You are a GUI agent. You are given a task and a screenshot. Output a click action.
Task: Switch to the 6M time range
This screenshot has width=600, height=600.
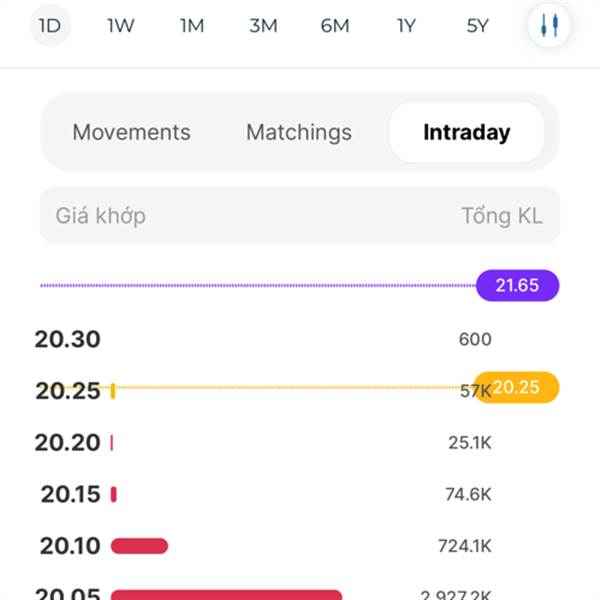pyautogui.click(x=335, y=26)
